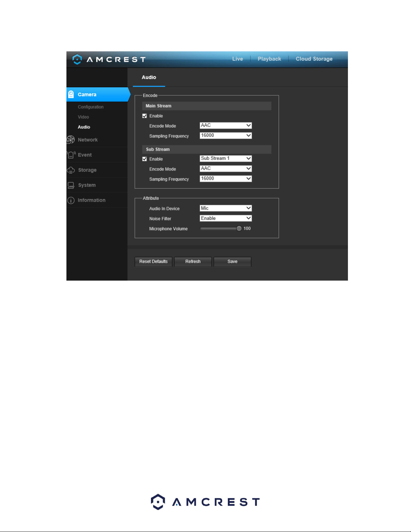
Task: Select the Audio tab heading
Action: coord(149,77)
